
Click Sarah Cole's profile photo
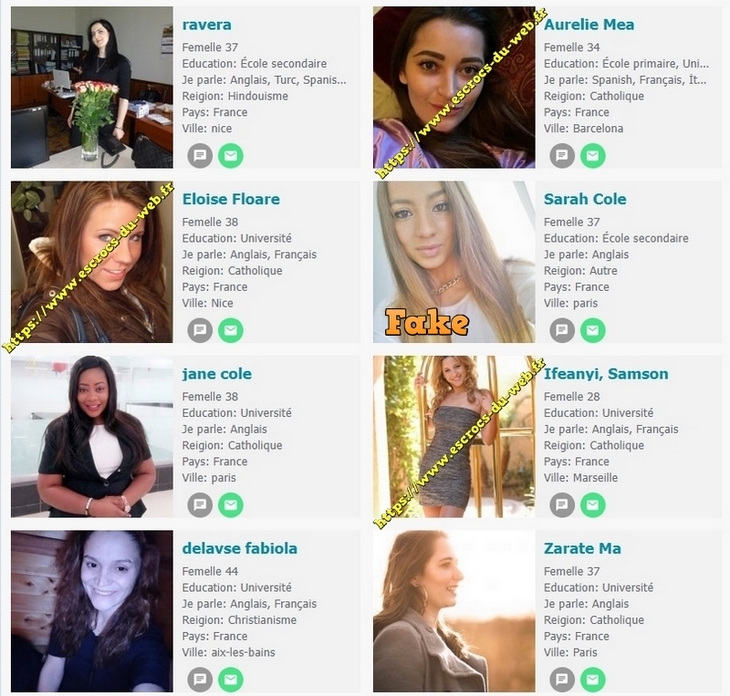[x=454, y=262]
